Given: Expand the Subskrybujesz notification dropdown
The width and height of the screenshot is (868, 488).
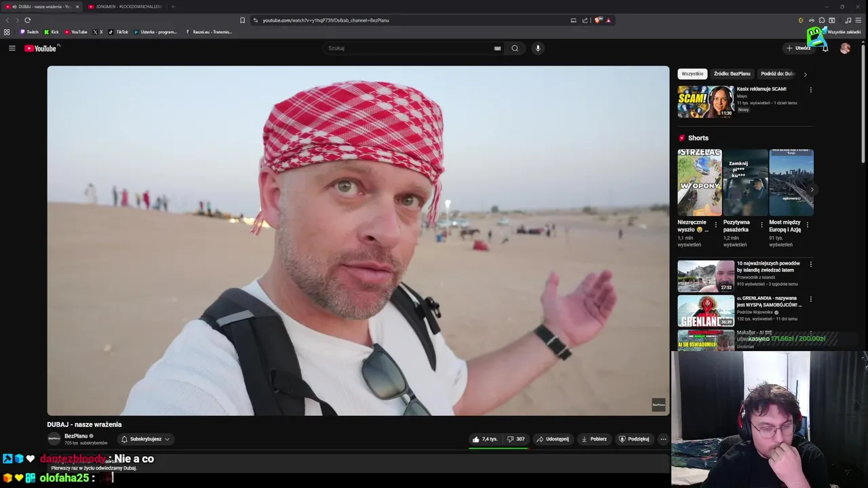Looking at the screenshot, I should [145, 439].
